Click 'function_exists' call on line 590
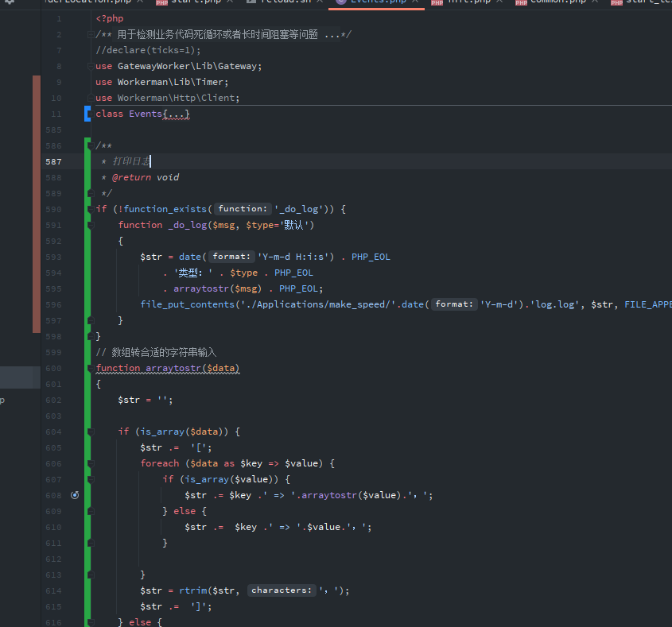The width and height of the screenshot is (672, 627). tap(165, 209)
